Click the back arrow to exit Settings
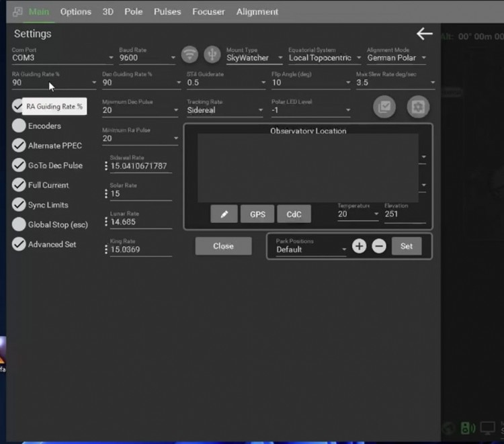 click(x=424, y=34)
